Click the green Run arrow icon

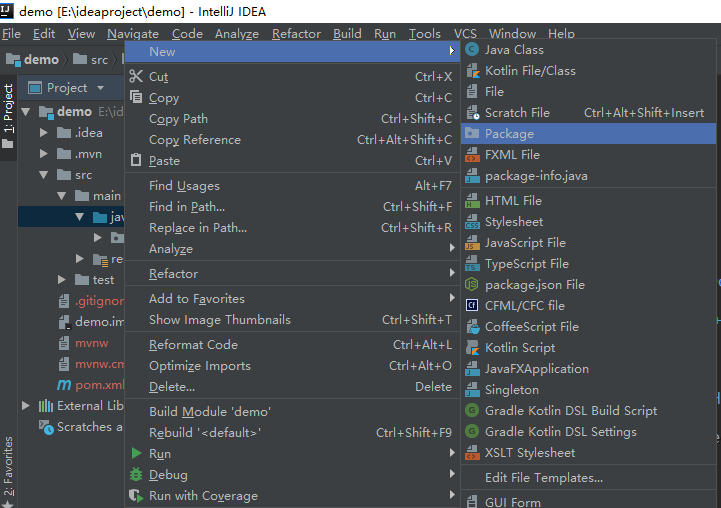point(137,453)
